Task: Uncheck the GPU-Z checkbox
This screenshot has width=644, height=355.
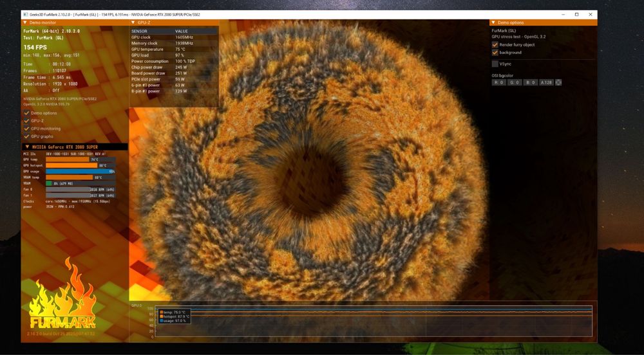Action: (x=26, y=120)
